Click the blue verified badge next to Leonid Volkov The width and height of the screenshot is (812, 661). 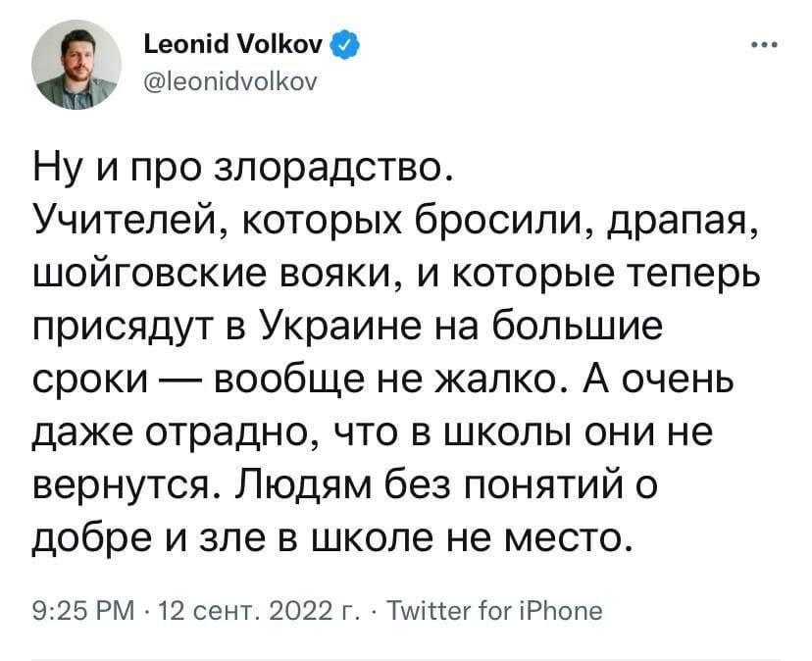(346, 43)
